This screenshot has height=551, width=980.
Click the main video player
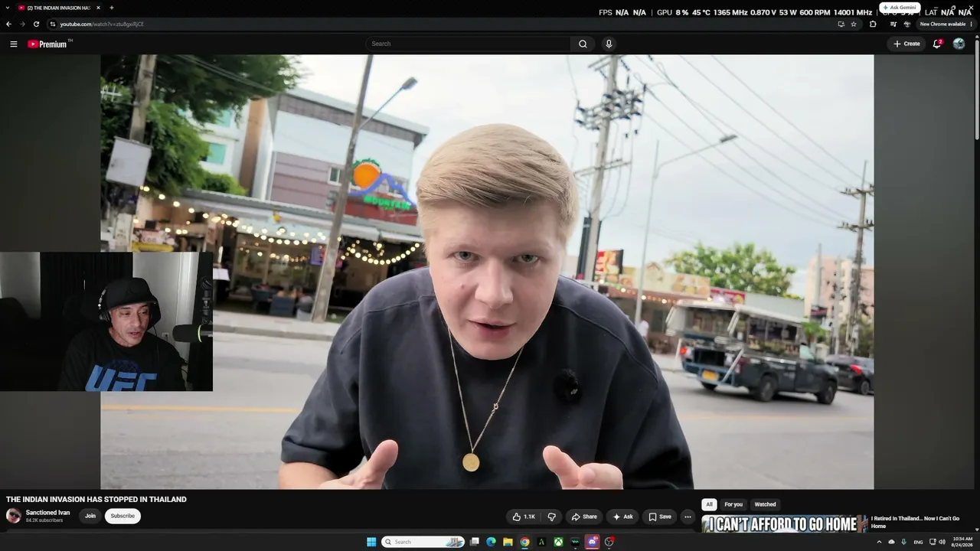[x=487, y=272]
